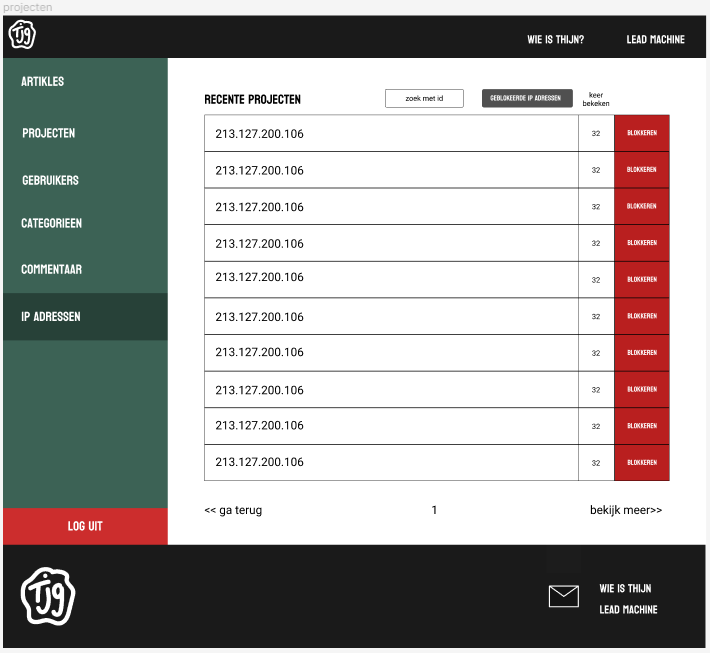Open Lead Machine from the header navigation

[655, 40]
